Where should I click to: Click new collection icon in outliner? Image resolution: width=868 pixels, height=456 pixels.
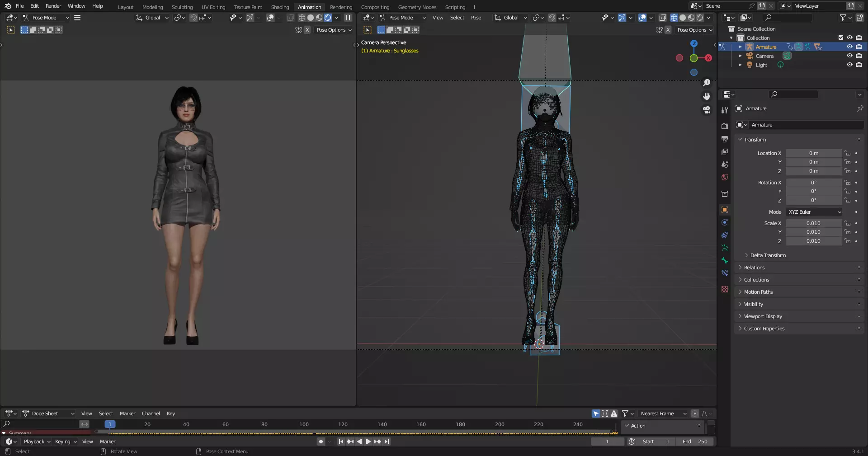point(859,18)
